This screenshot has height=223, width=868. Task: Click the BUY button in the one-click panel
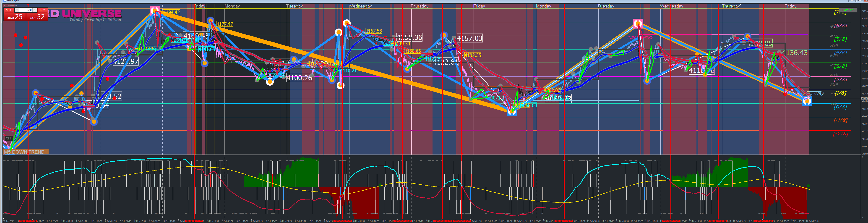[x=42, y=10]
